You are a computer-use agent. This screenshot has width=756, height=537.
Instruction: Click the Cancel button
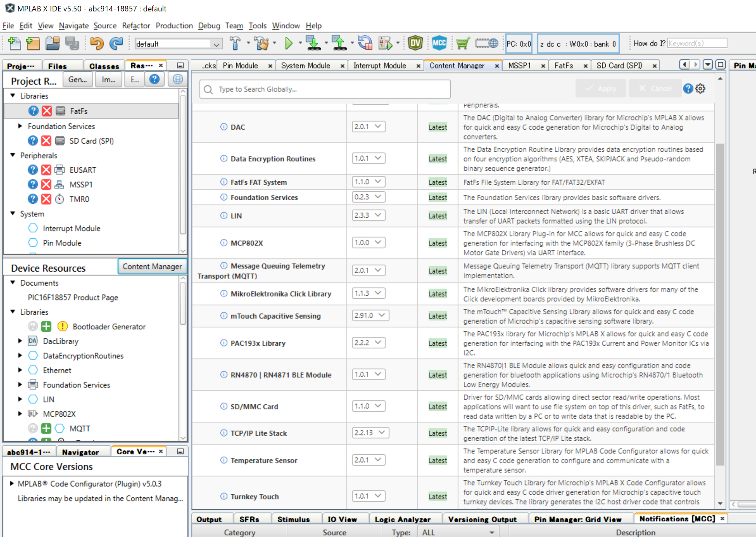click(x=655, y=89)
